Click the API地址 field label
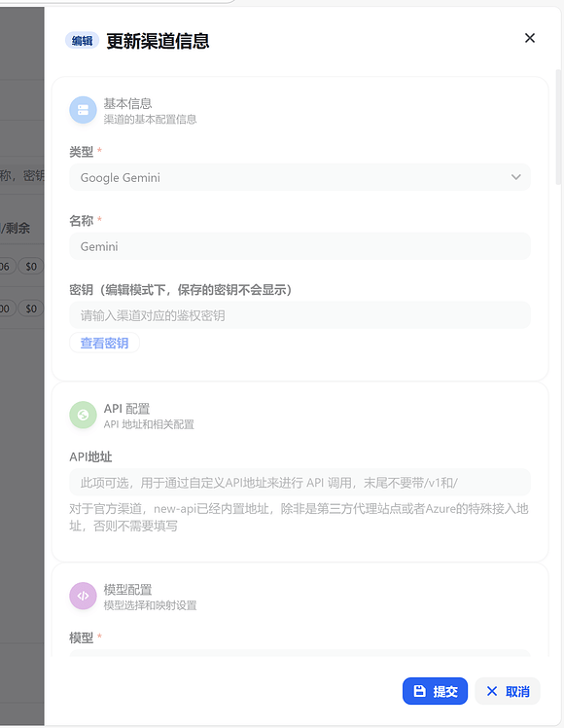564x728 pixels. 90,457
